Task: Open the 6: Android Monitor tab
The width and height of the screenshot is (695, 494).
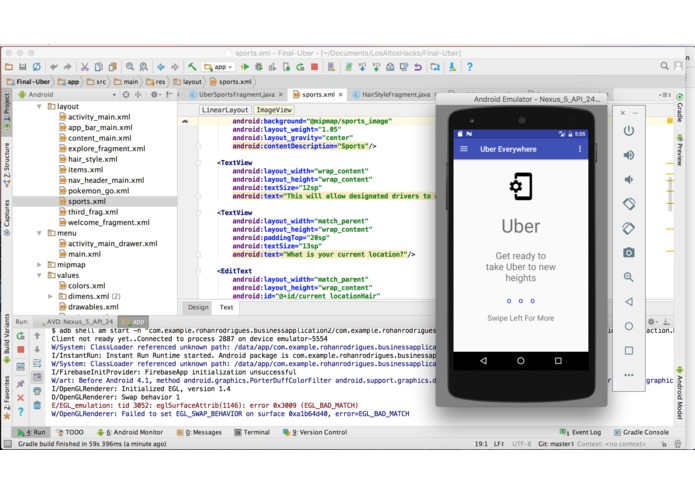Action: coord(129,432)
